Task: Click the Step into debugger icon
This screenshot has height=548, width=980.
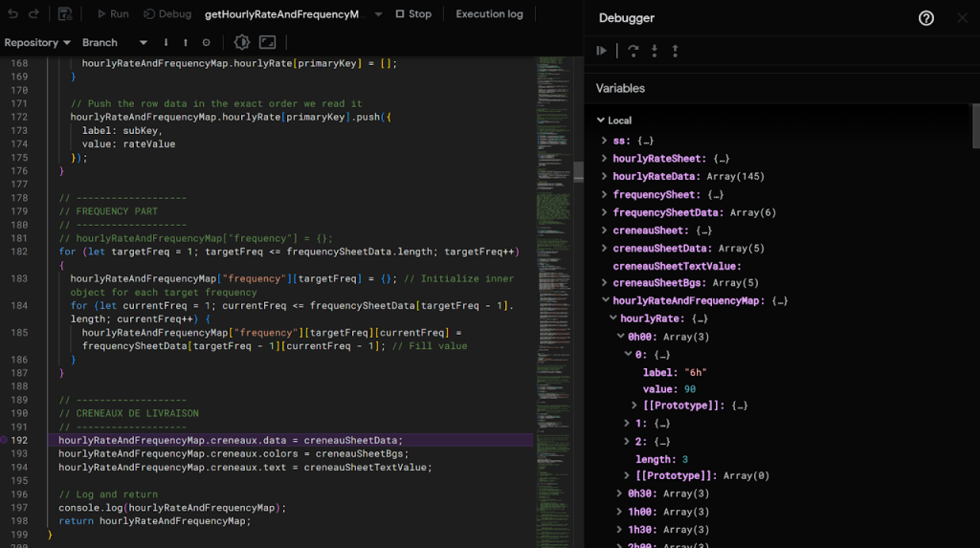Action: (655, 51)
